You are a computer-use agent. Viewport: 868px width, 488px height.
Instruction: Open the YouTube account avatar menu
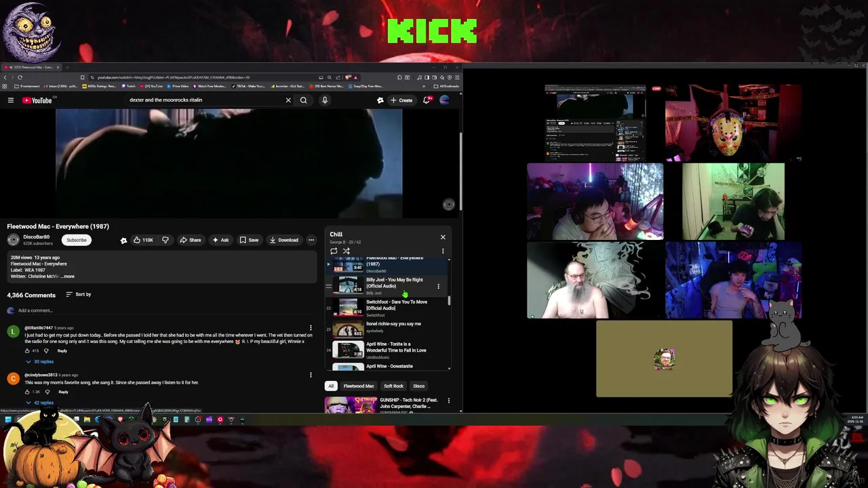click(x=445, y=100)
